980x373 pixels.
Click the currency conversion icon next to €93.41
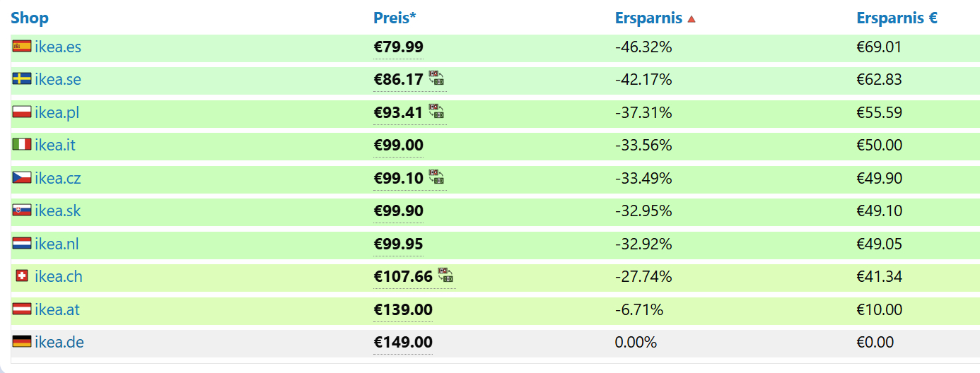pyautogui.click(x=436, y=112)
